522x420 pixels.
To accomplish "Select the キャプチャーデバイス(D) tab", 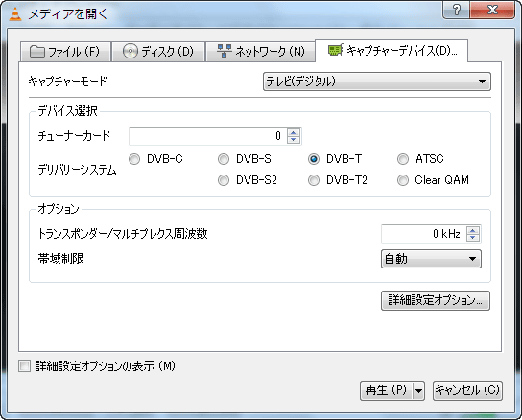I will [391, 51].
